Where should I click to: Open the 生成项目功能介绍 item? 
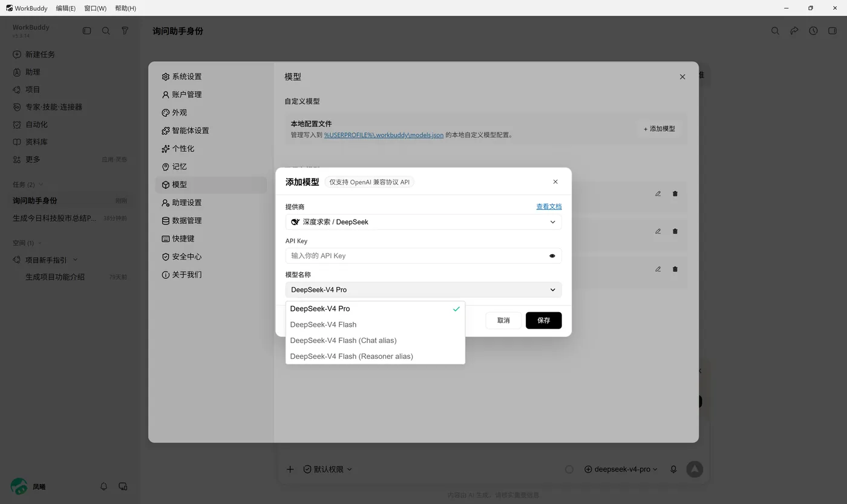coord(70,277)
